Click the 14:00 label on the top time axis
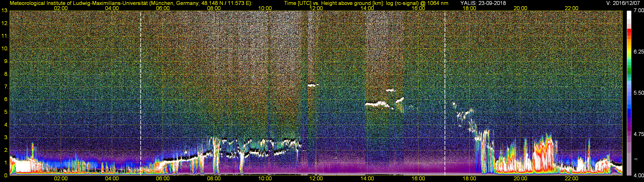The image size is (644, 182). coord(367,8)
